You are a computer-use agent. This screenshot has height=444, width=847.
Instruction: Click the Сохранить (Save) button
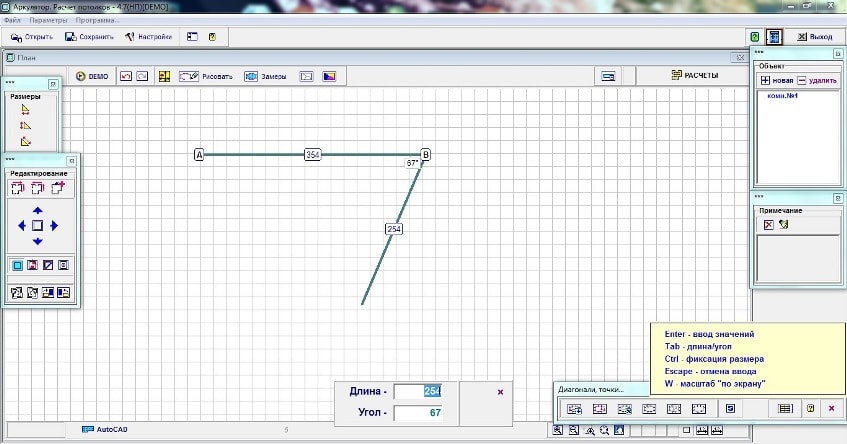pos(89,37)
